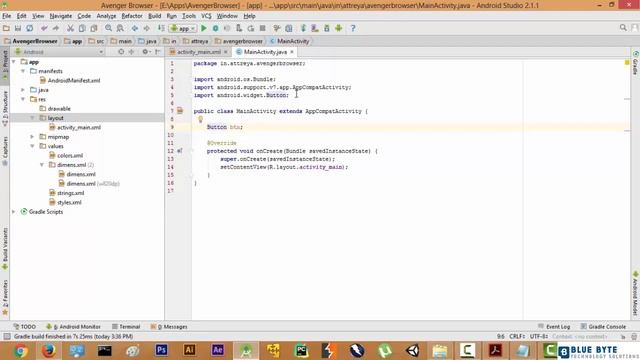The height and width of the screenshot is (360, 640).
Task: Open the project view settings gear
Action: (x=145, y=52)
